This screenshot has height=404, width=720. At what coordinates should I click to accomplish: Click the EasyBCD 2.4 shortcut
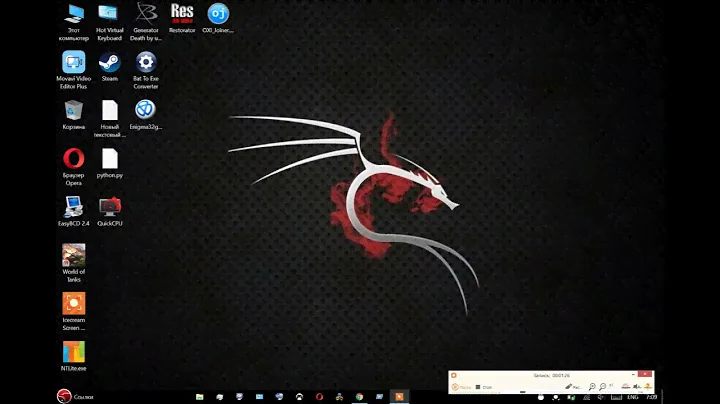74,206
